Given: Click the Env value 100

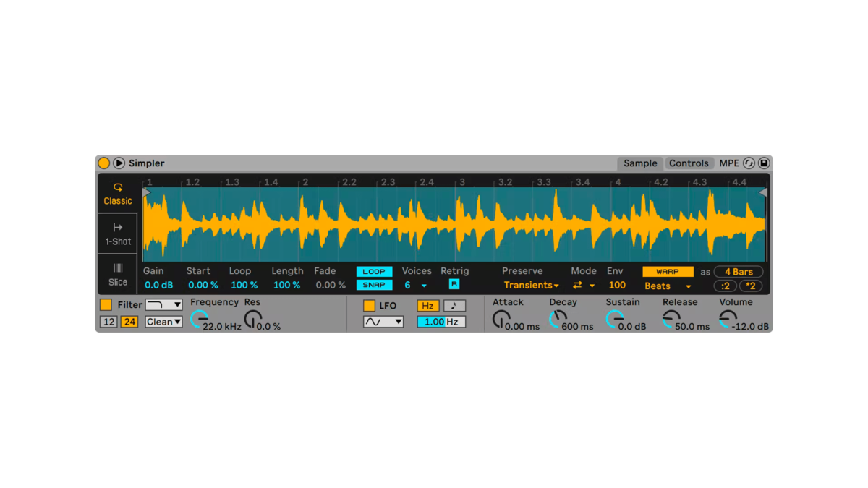Looking at the screenshot, I should (x=617, y=286).
